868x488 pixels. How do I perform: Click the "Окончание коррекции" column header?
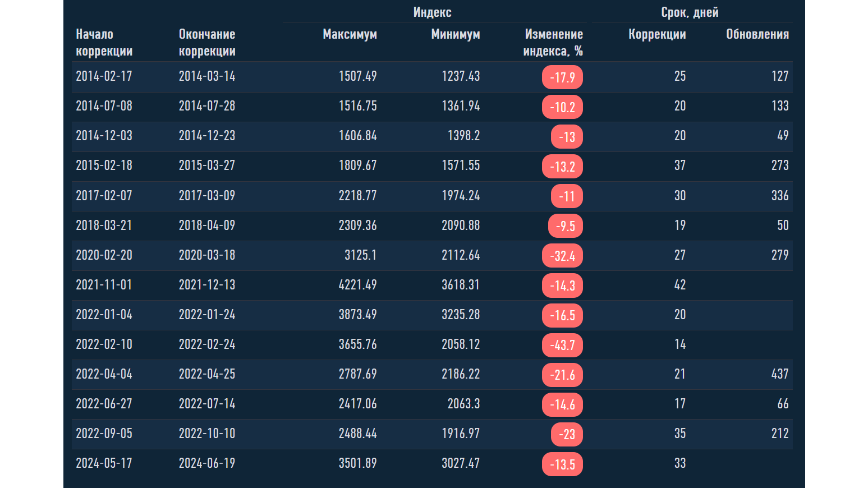point(207,43)
